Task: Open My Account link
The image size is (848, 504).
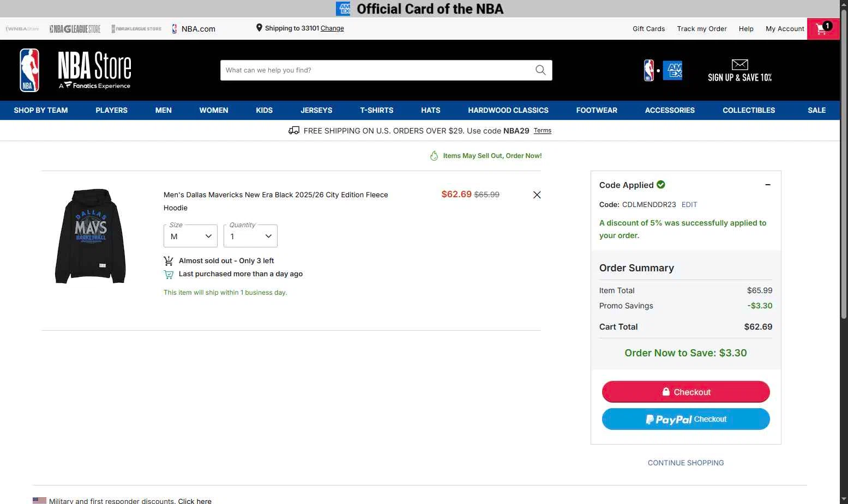Action: tap(785, 29)
